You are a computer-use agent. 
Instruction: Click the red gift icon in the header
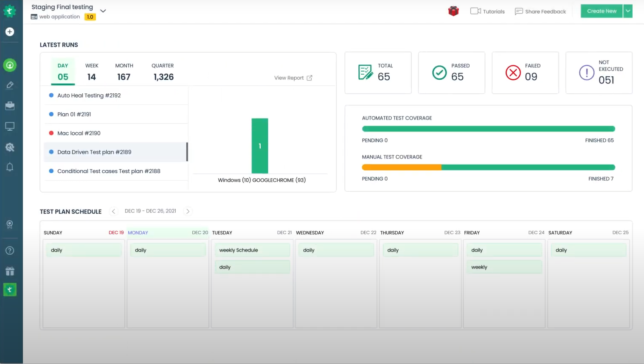click(x=453, y=11)
